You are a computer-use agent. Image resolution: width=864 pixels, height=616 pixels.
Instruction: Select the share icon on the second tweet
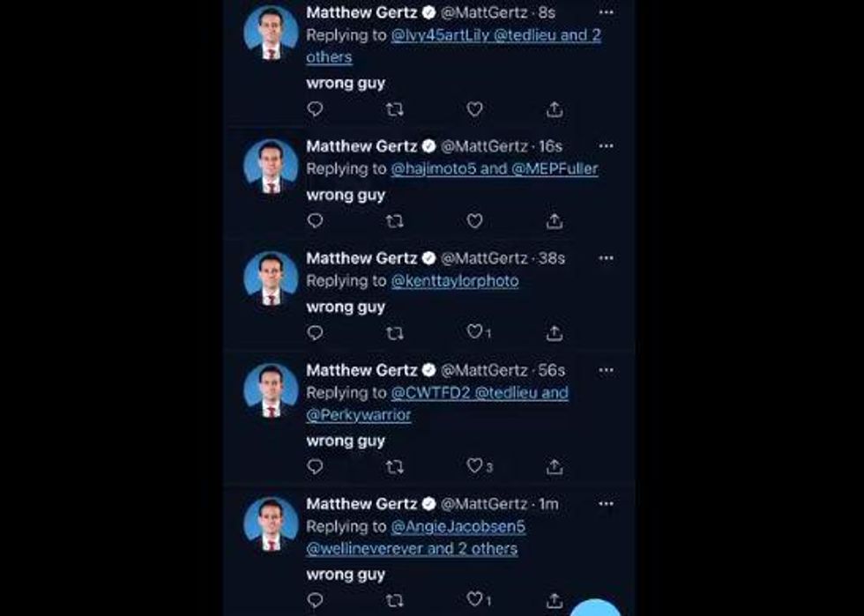tap(555, 221)
